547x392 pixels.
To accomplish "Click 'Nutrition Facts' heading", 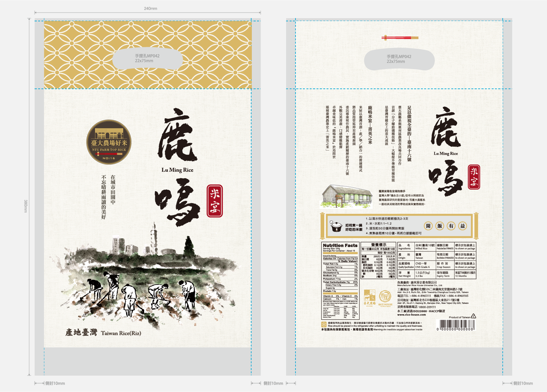I will point(340,245).
